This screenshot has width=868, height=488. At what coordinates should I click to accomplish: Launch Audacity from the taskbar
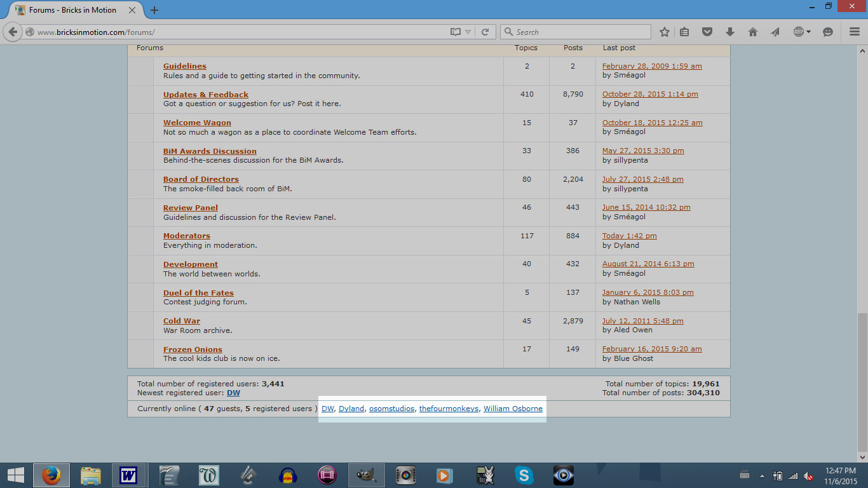click(x=288, y=475)
